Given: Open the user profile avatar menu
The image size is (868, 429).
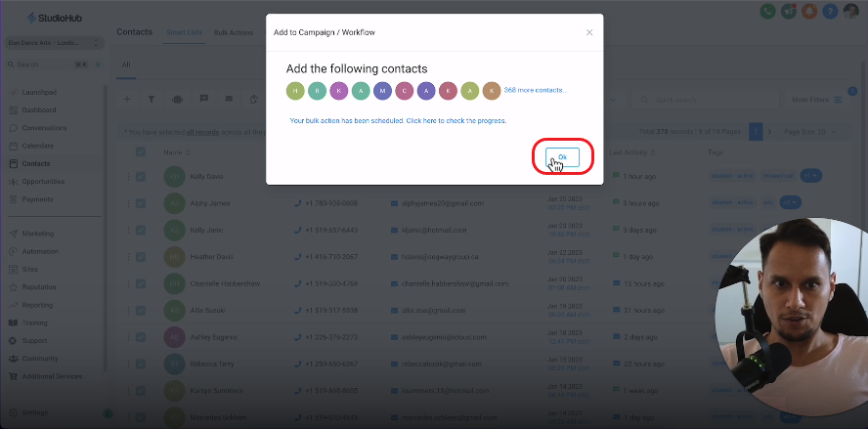Looking at the screenshot, I should [850, 12].
